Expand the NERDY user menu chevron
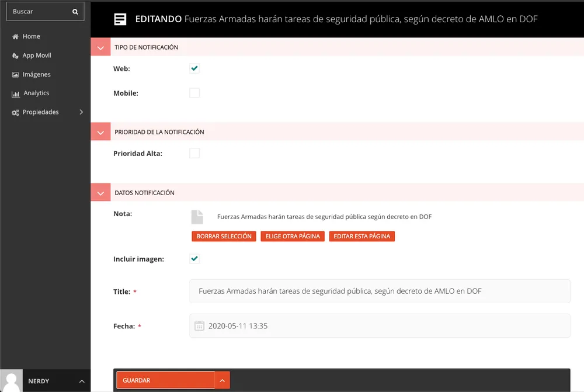This screenshot has height=392, width=584. coord(82,381)
